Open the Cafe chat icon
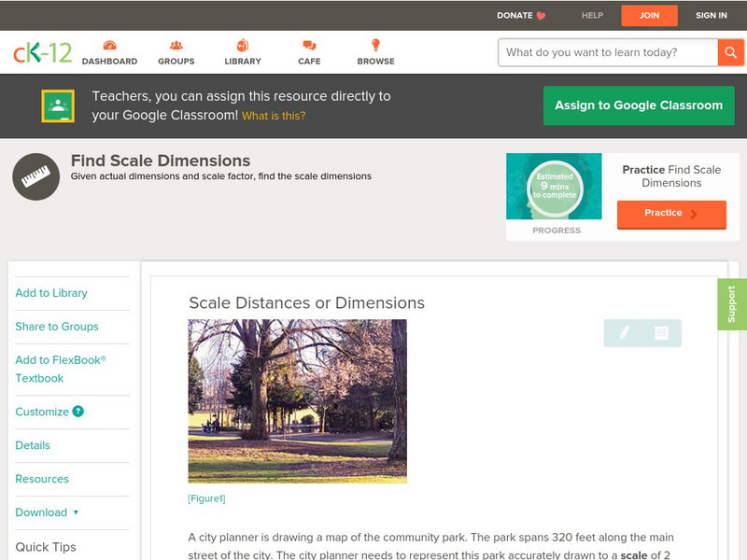747x560 pixels. [309, 46]
